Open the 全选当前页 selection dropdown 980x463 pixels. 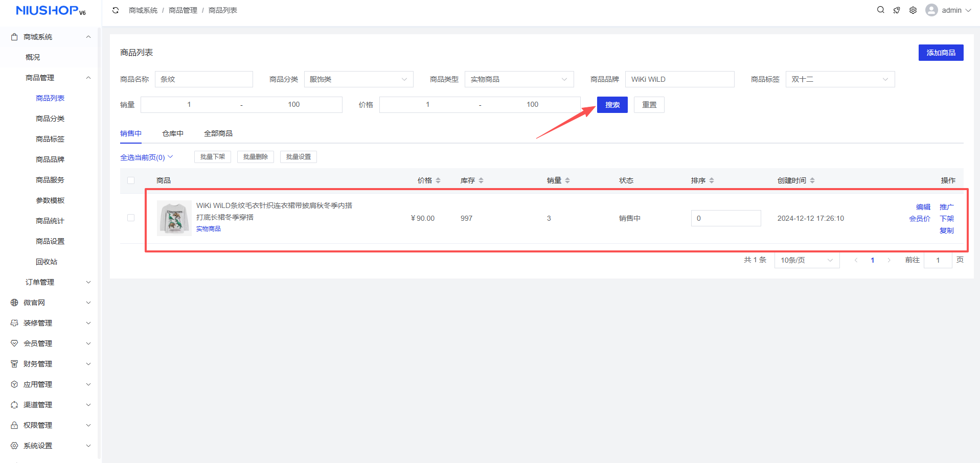click(x=147, y=157)
